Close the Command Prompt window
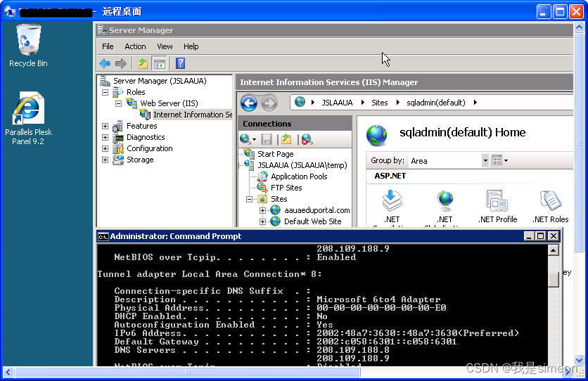The image size is (588, 381). 554,236
